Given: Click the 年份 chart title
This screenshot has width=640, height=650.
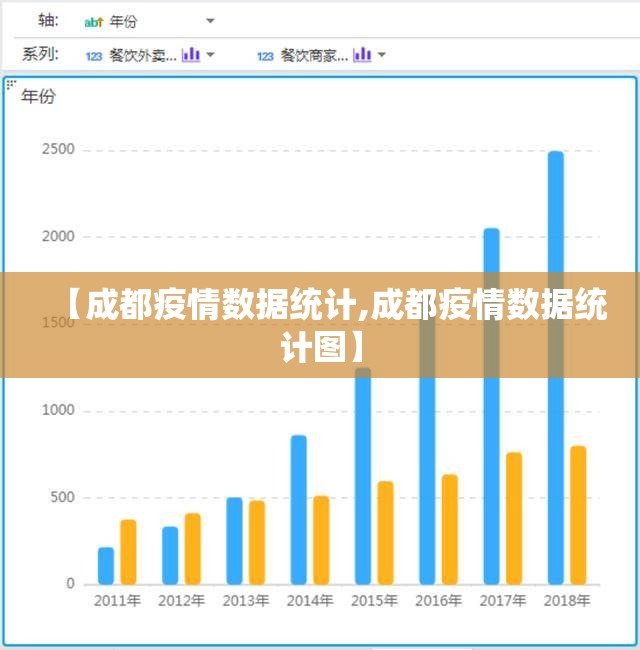Looking at the screenshot, I should (38, 96).
